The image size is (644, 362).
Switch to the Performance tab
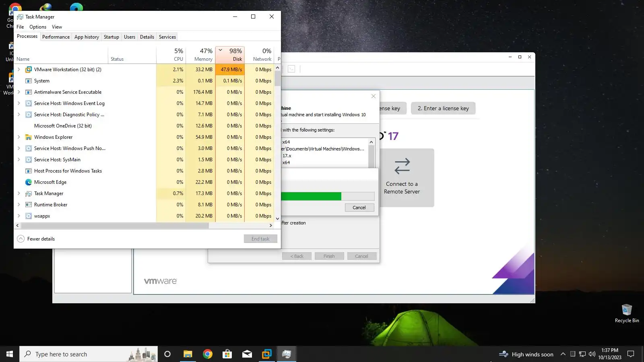(56, 37)
